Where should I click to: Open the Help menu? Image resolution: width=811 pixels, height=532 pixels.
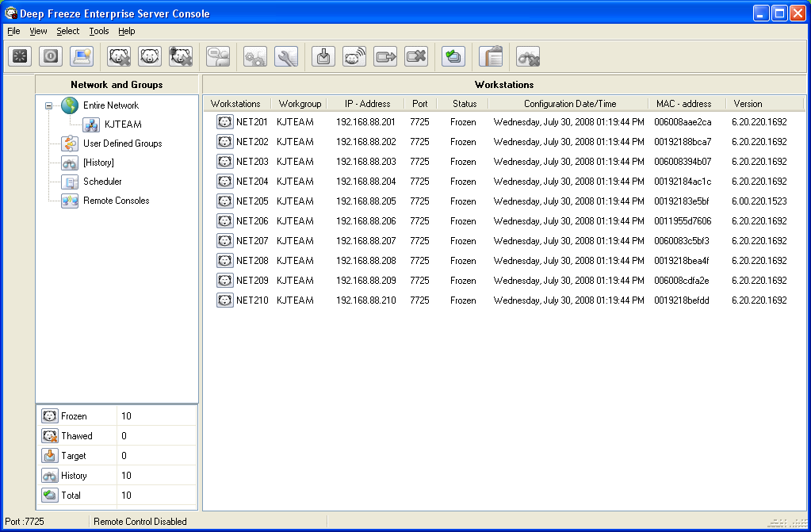126,31
